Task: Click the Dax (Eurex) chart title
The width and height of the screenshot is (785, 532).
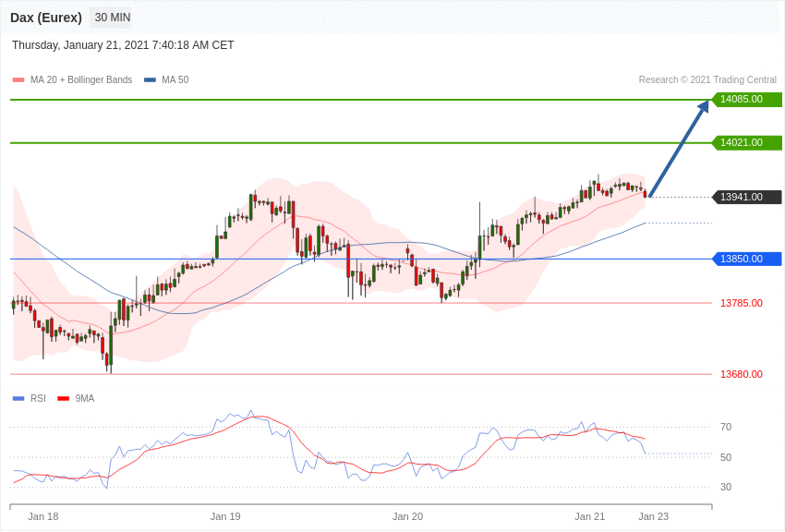Action: (x=46, y=18)
